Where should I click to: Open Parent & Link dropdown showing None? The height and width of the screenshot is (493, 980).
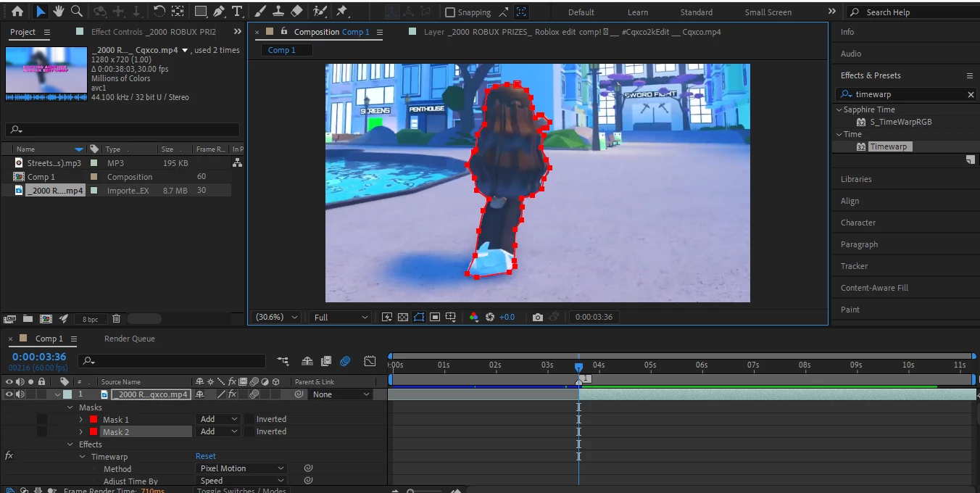coord(340,394)
